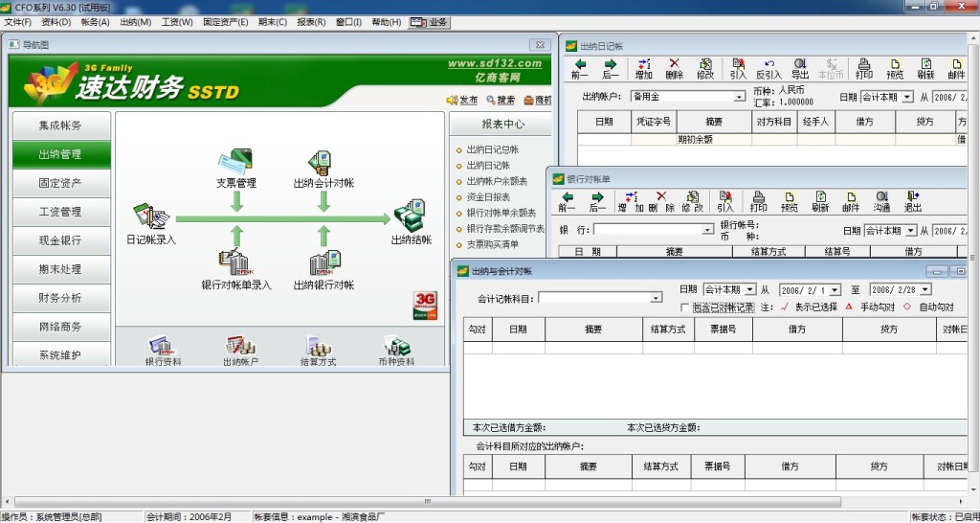
Task: Click 增加 in 出纳日记帐 toolbar
Action: coord(644,69)
